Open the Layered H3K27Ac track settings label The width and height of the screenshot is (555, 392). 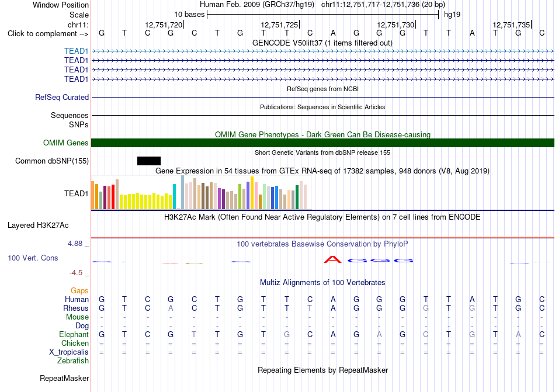click(38, 226)
